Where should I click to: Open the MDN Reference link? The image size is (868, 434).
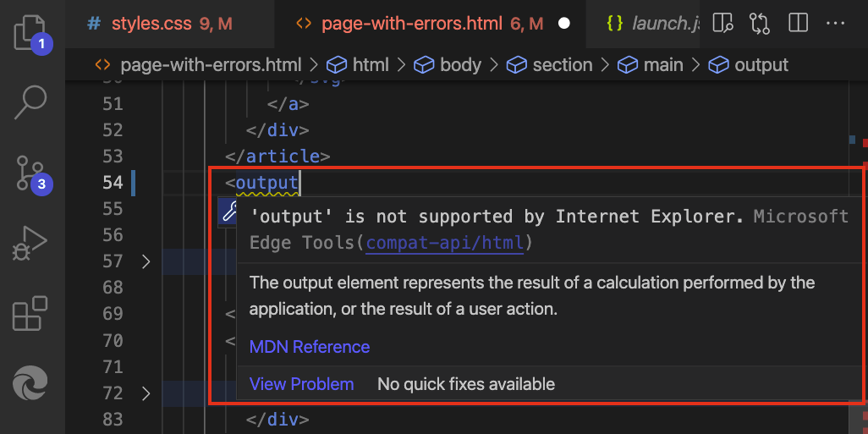point(310,347)
